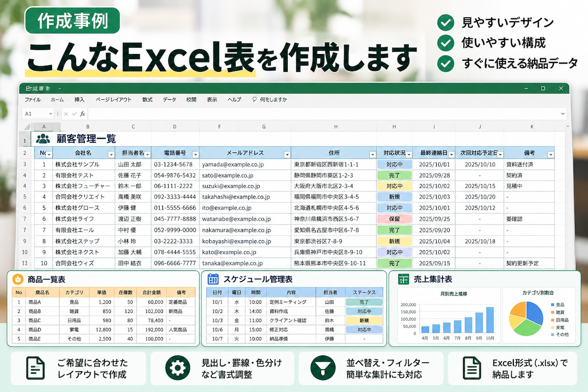Open the 電話番号 column filter dropdown
Viewport: 588px width, 392px height.
coord(195,154)
